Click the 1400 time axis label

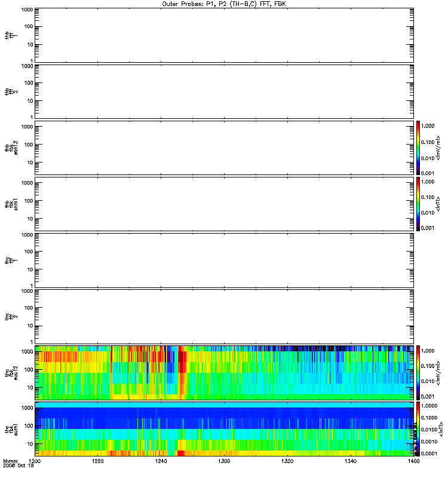(x=413, y=461)
